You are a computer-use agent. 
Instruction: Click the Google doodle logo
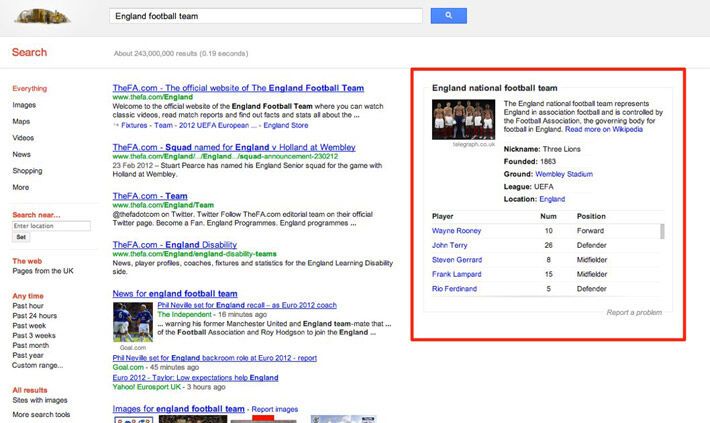point(42,16)
